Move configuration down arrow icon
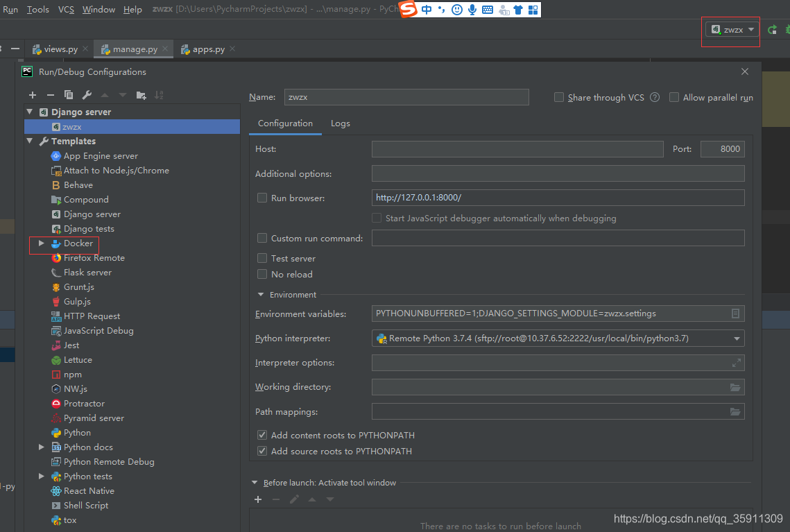 [123, 95]
